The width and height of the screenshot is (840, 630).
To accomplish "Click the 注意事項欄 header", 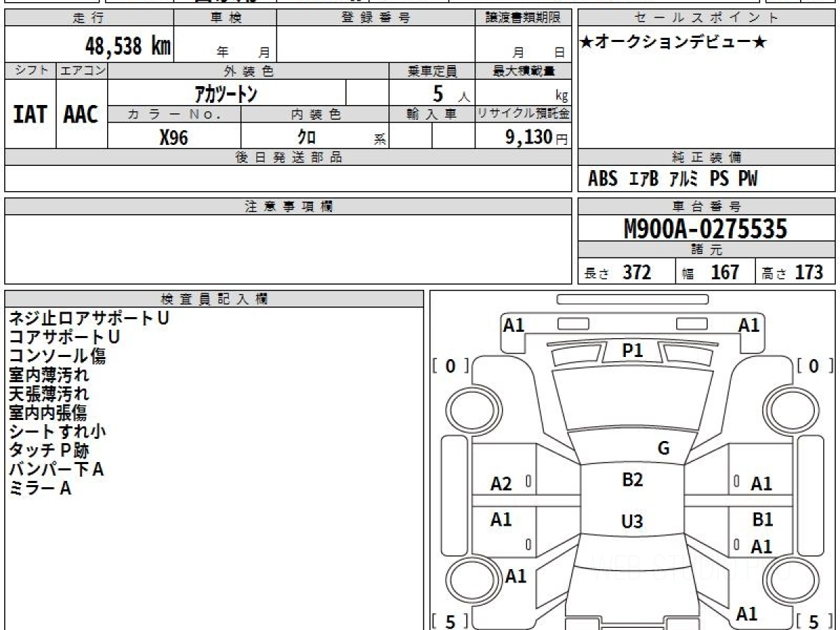I will pos(288,206).
